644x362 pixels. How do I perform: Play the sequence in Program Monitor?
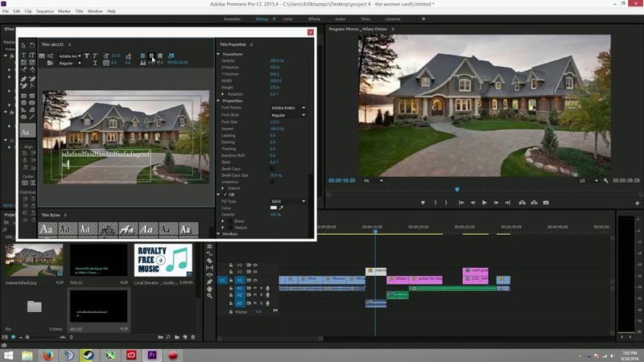pos(485,203)
